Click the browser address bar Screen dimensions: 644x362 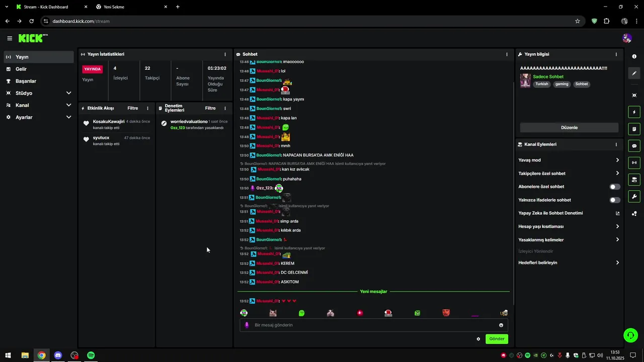[312, 21]
